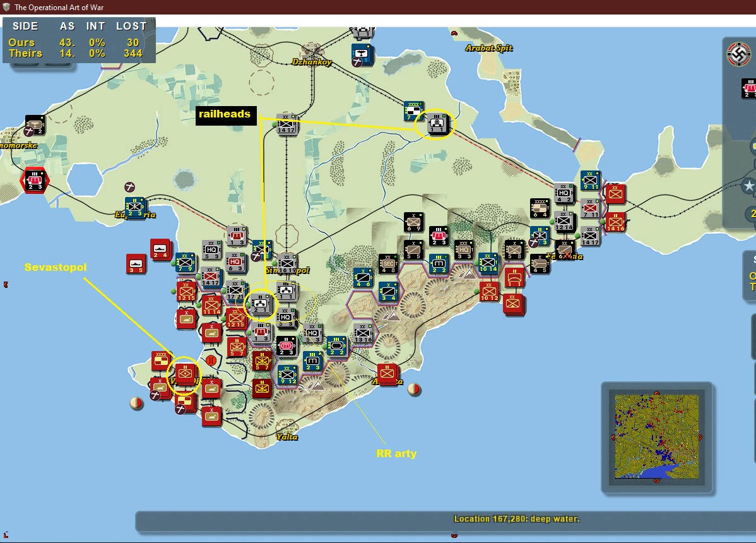Select the red naval unit rated 3-5
This screenshot has height=543, width=756.
136,264
